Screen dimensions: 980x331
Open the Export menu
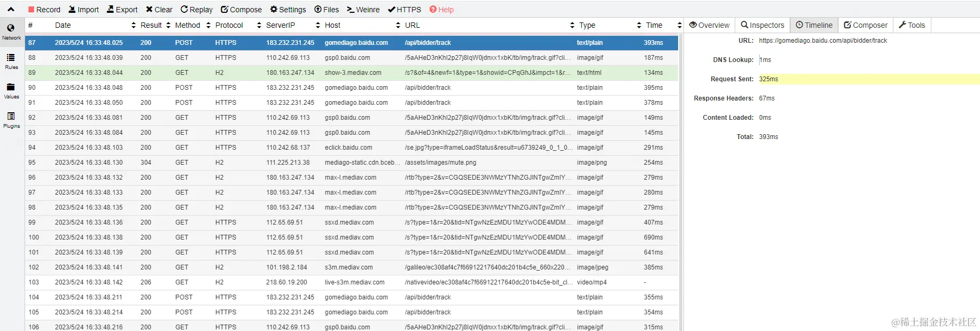pos(122,10)
